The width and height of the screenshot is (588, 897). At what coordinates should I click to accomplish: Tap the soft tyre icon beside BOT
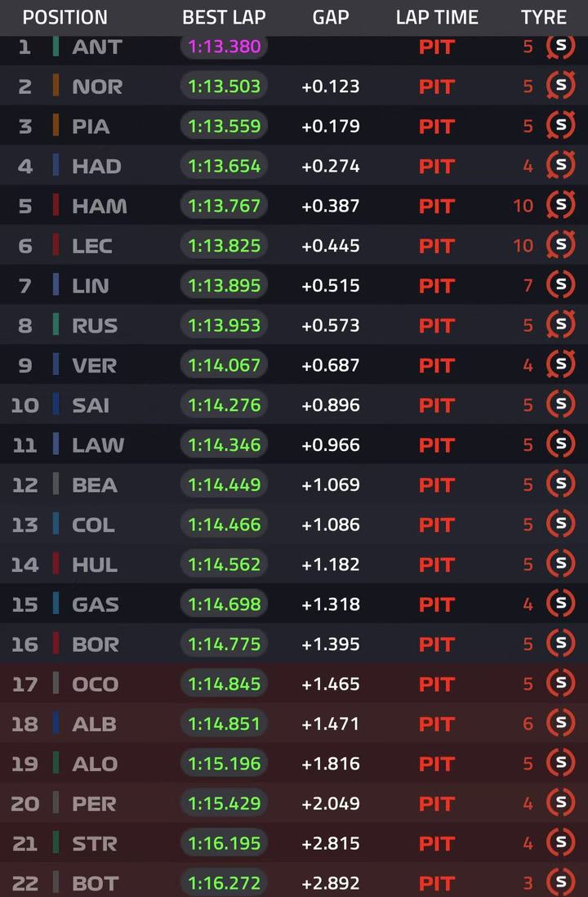[560, 881]
